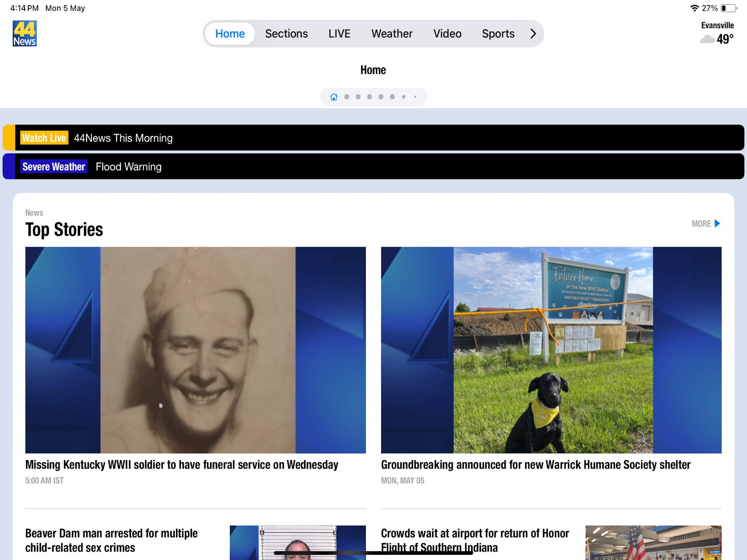This screenshot has width=747, height=560.
Task: Open the Sections menu
Action: coord(286,33)
